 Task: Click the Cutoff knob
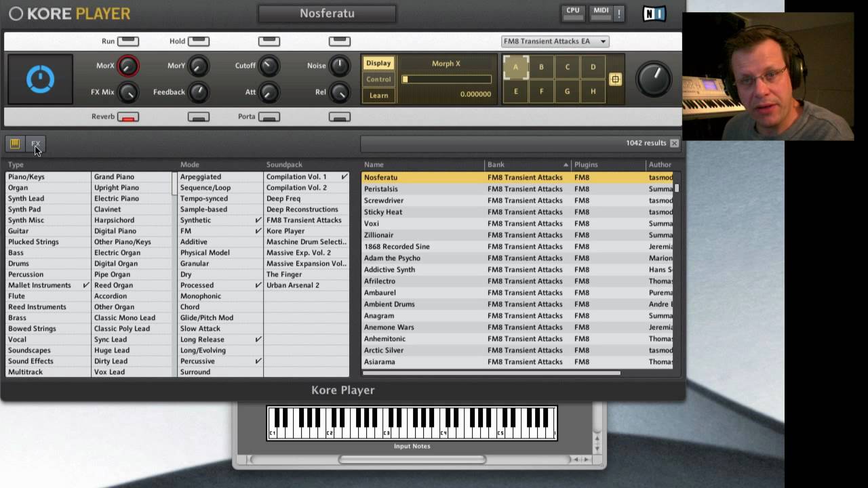[269, 66]
